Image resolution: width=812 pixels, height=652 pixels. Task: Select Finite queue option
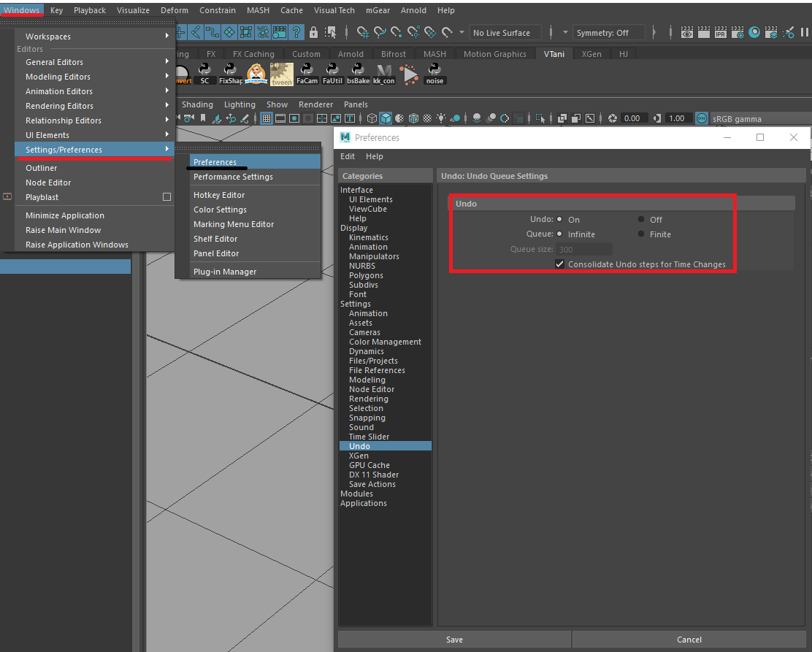pyautogui.click(x=641, y=234)
